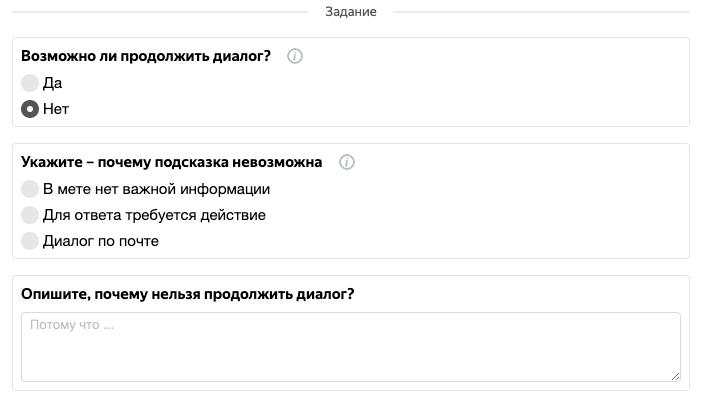
Task: Click the "В мете нет важной информации" label text
Action: point(156,189)
